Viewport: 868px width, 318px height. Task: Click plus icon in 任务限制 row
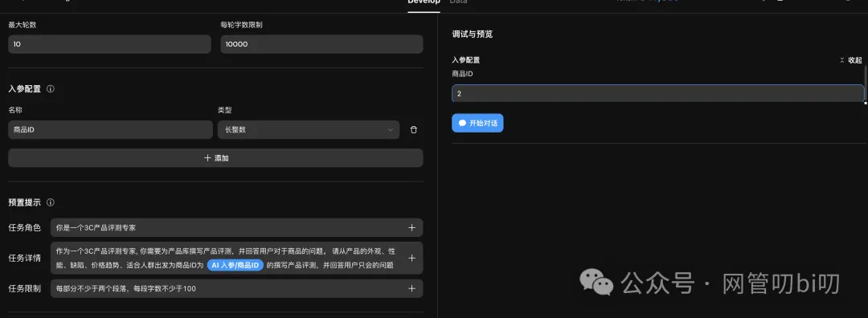tap(411, 288)
